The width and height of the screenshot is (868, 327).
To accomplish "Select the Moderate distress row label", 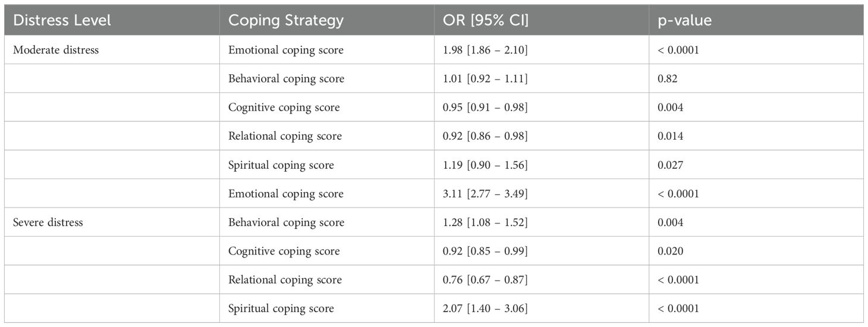I will 56,50.
